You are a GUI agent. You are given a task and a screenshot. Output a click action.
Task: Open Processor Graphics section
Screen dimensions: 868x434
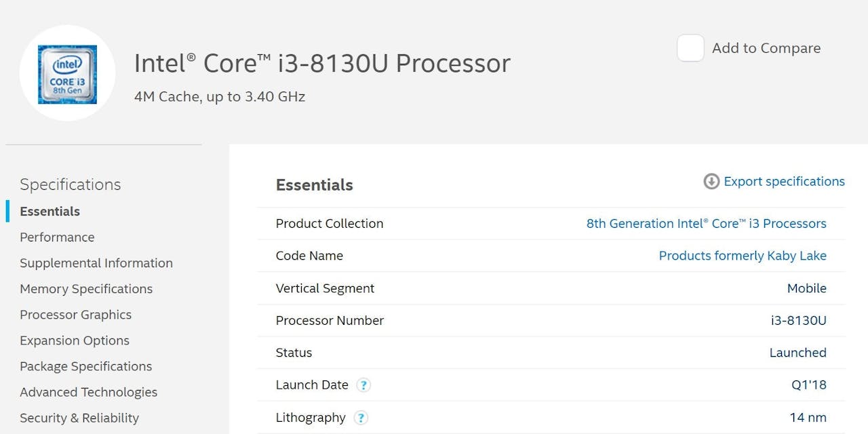(75, 315)
